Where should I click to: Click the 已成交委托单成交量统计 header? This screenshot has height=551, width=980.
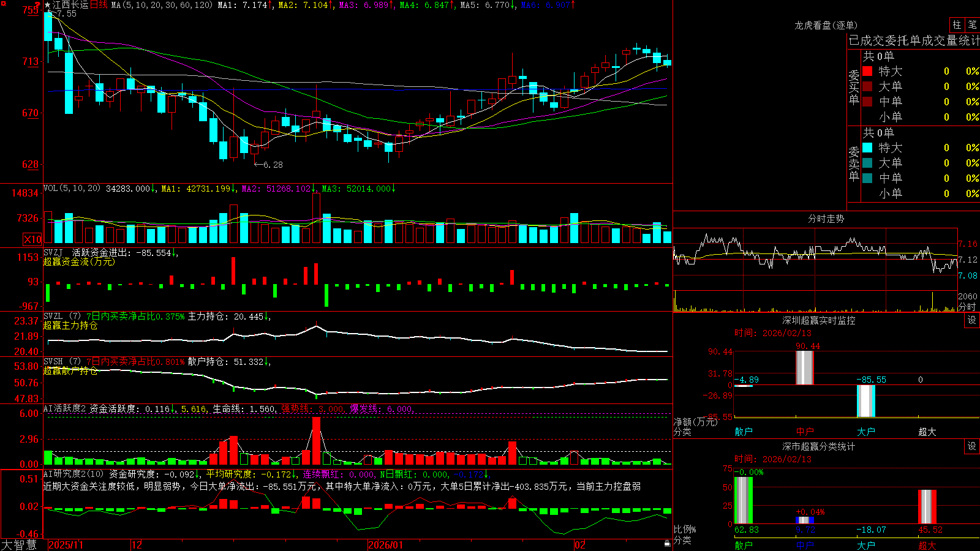(x=914, y=40)
